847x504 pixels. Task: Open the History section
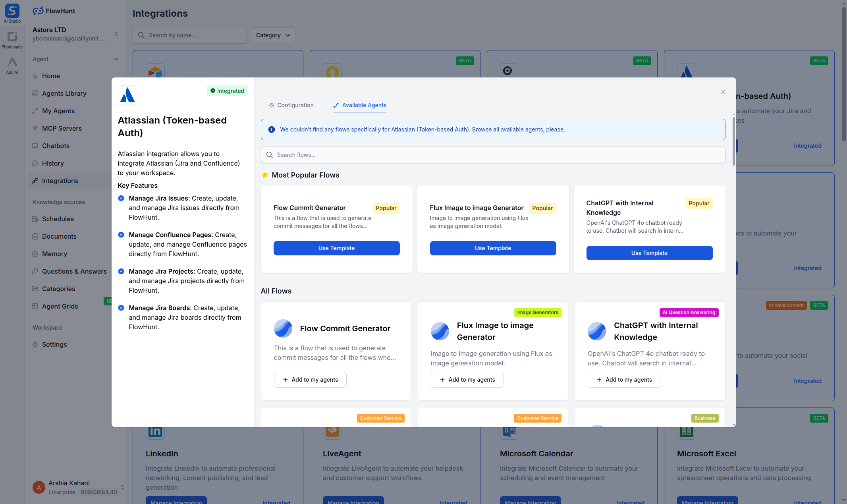[x=53, y=163]
